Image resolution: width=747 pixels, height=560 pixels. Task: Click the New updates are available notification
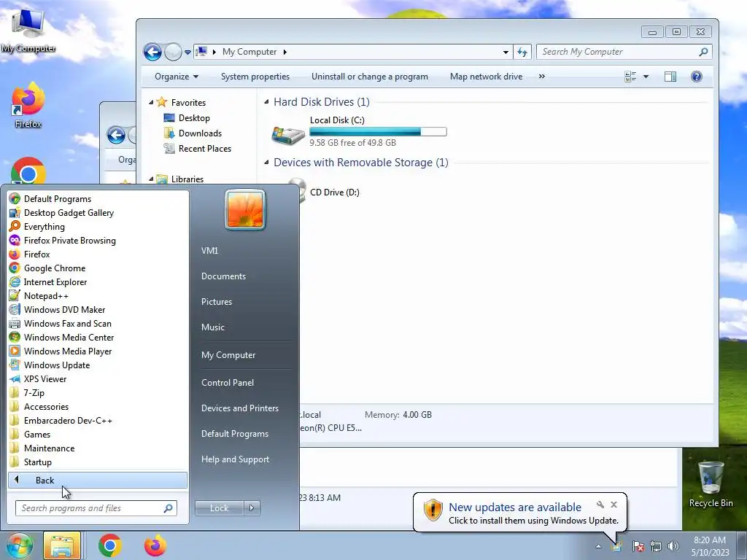click(x=514, y=507)
